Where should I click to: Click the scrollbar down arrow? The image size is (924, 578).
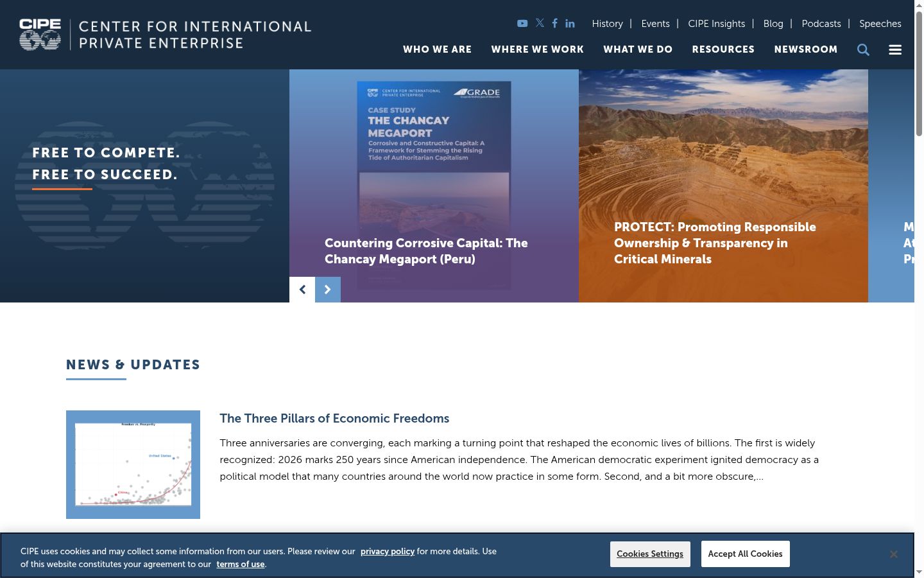[919, 572]
